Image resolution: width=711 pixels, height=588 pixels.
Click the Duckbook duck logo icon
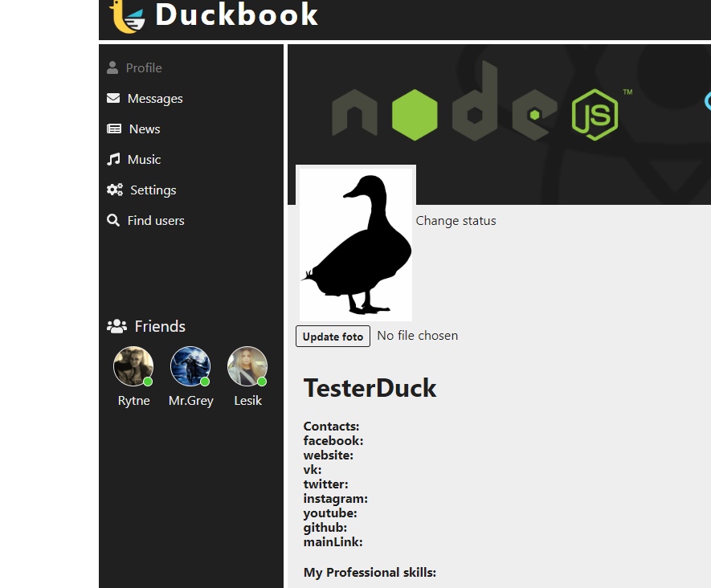click(128, 17)
